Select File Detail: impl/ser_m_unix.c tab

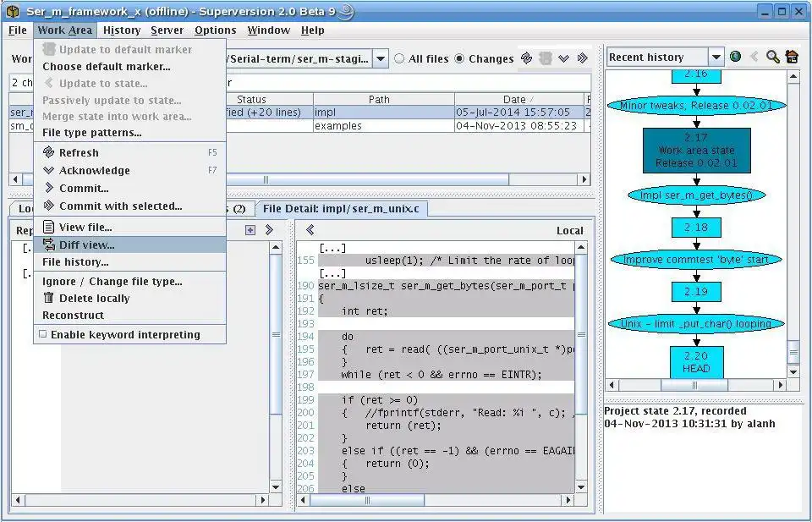click(x=341, y=209)
